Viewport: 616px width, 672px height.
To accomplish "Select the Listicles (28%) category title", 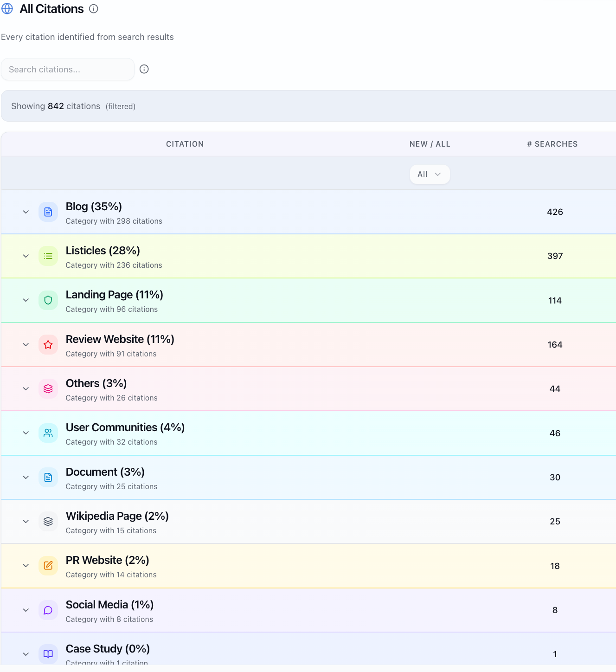I will point(103,251).
